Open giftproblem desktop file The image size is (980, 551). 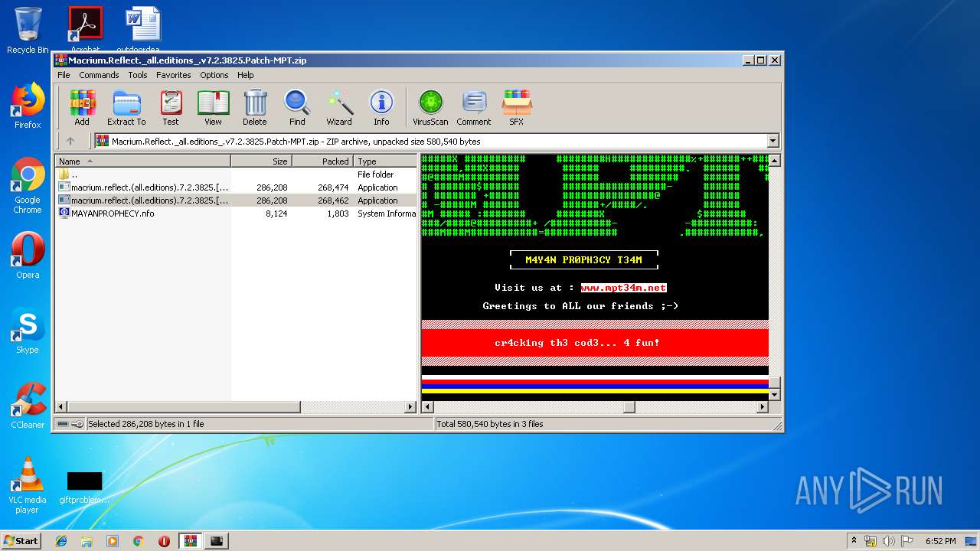[84, 487]
